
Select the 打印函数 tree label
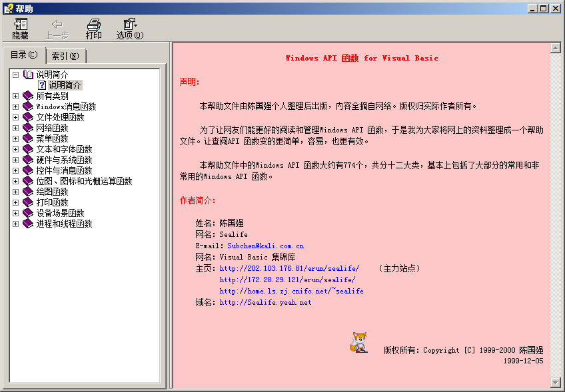(x=52, y=202)
